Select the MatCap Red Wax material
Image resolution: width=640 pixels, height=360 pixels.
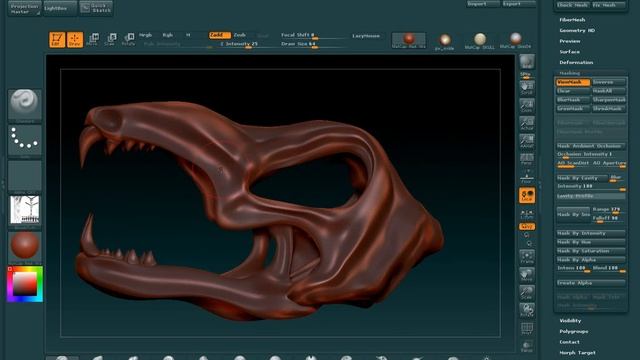(x=409, y=40)
